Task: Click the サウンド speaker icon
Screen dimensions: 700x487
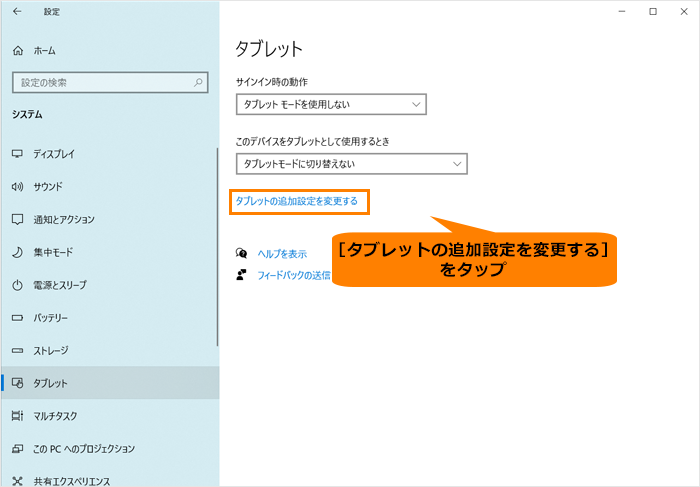Action: pos(17,187)
